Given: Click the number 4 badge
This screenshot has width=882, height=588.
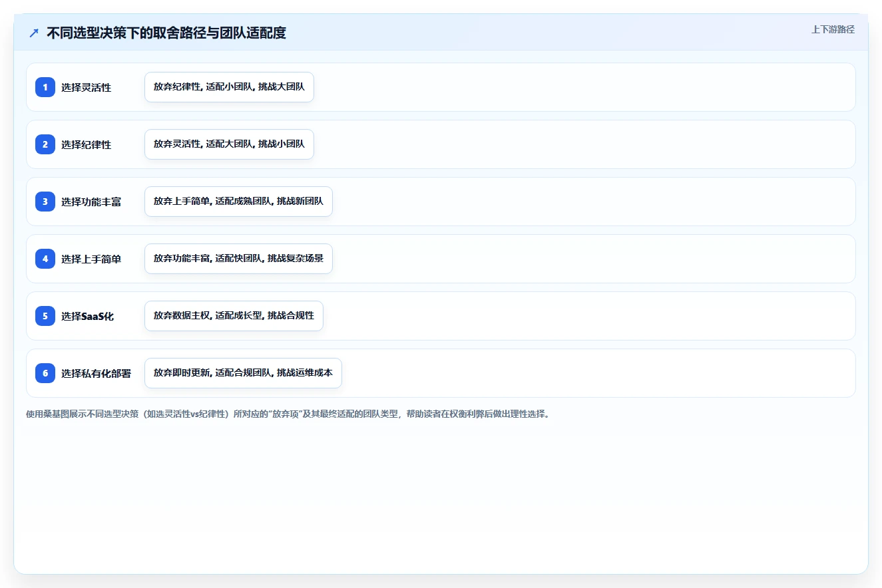Looking at the screenshot, I should click(45, 259).
